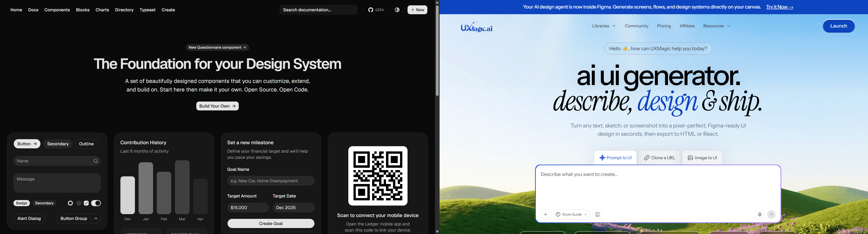Viewport: 868px width, 234px height.
Task: Click the Jan bar in Contribution History
Action: point(146,188)
